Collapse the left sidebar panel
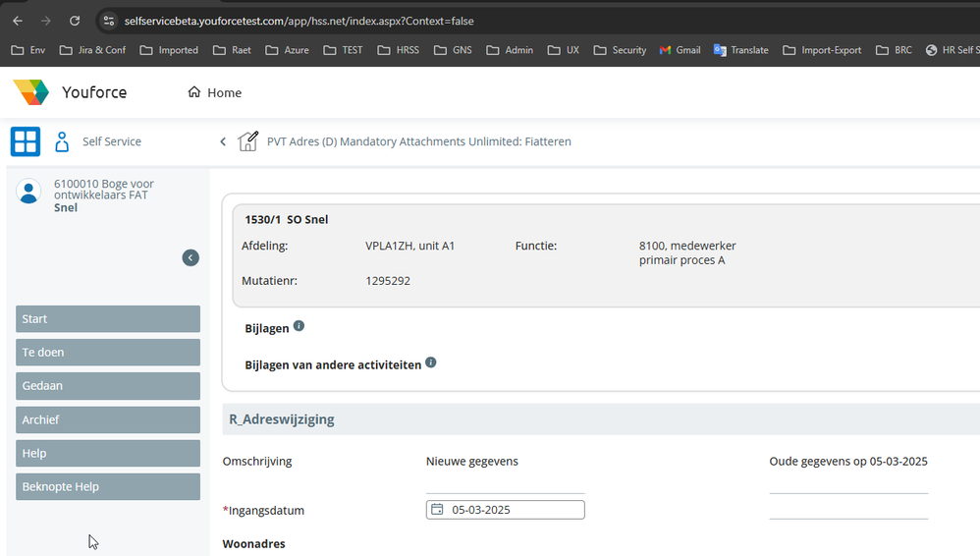The image size is (980, 556). click(x=191, y=257)
